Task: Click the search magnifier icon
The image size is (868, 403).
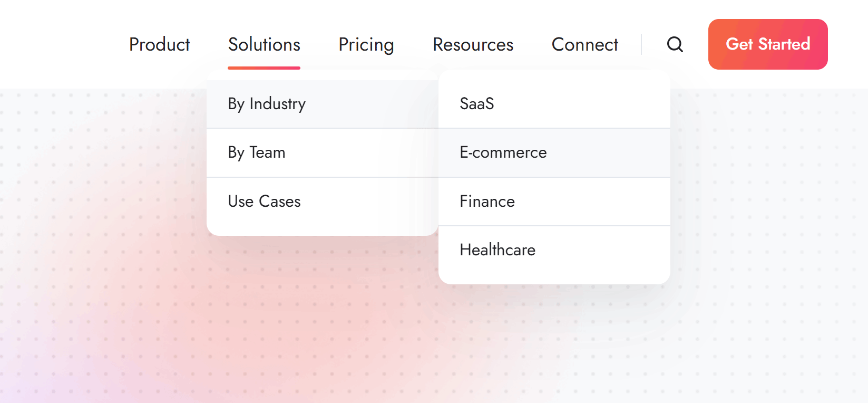Action: point(675,44)
